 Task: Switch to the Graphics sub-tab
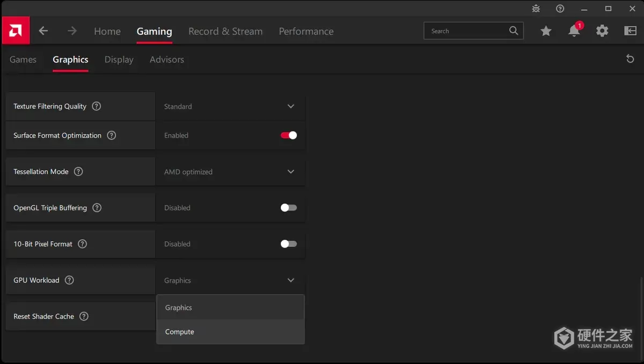[70, 60]
